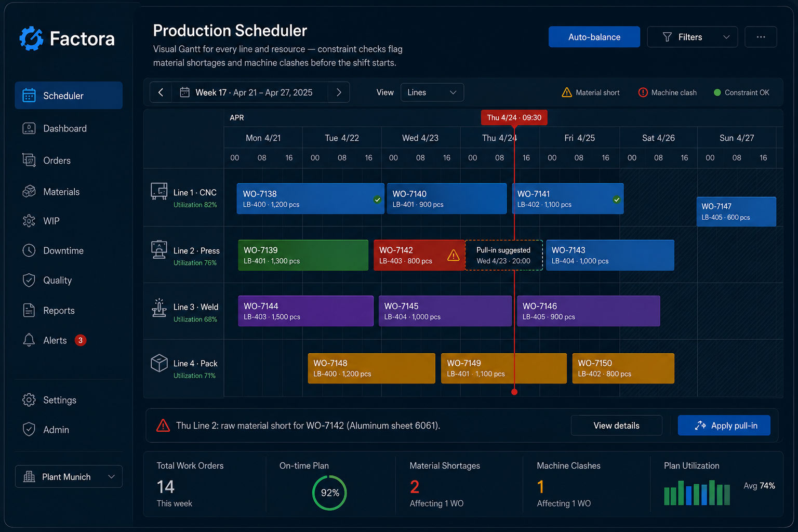Viewport: 798px width, 532px height.
Task: Click the Sat 4/26 day header
Action: click(658, 138)
